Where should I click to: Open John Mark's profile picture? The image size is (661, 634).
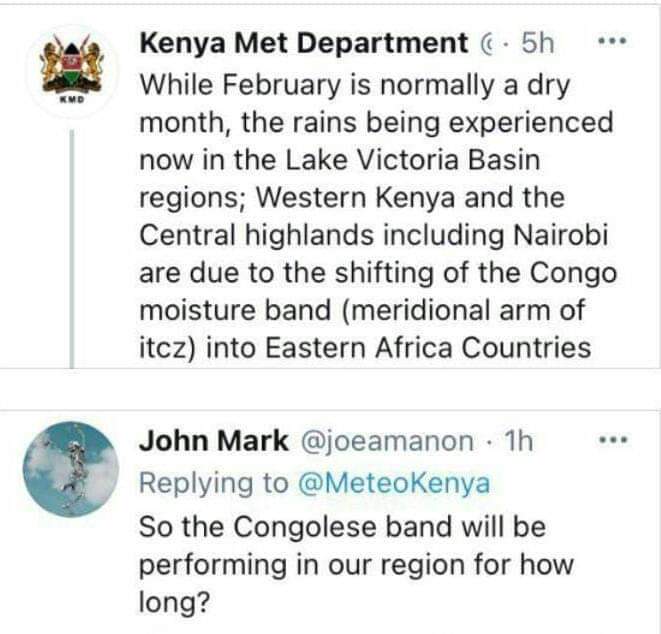pos(70,468)
